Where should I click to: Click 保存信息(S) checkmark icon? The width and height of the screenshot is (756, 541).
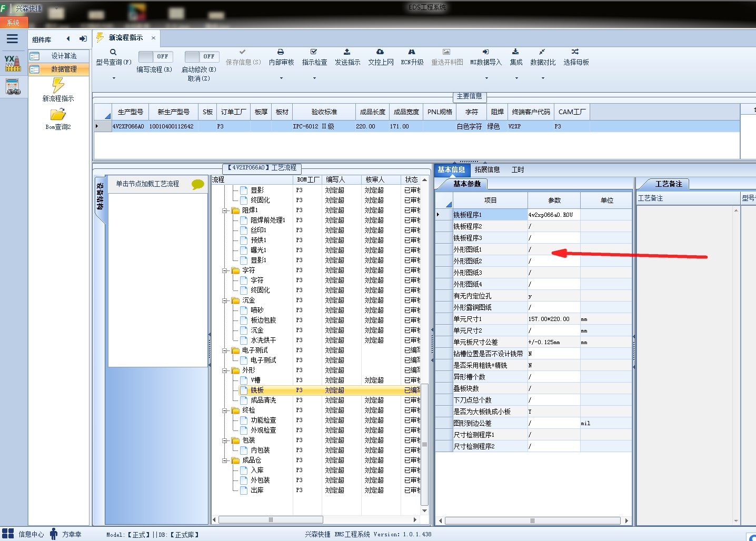point(243,52)
